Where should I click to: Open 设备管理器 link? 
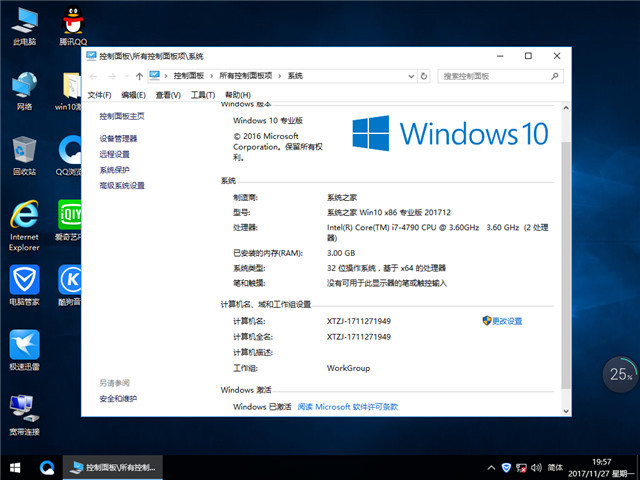(x=118, y=139)
